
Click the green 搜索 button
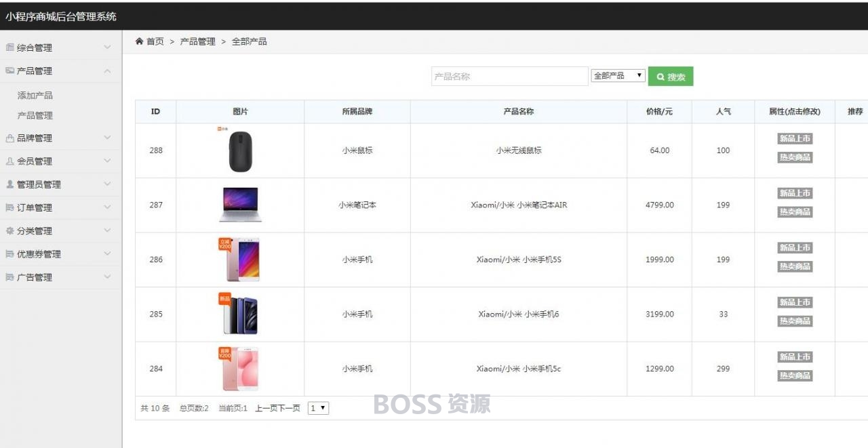pos(671,77)
